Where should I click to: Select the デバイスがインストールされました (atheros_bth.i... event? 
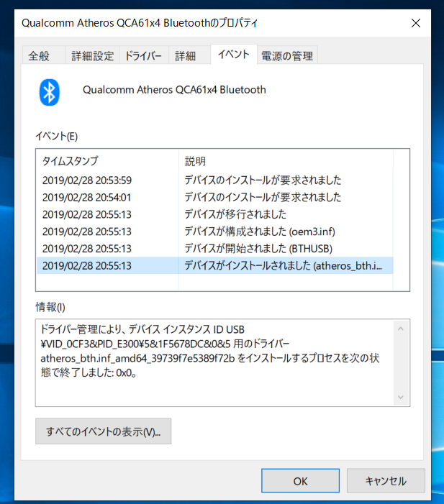[215, 265]
